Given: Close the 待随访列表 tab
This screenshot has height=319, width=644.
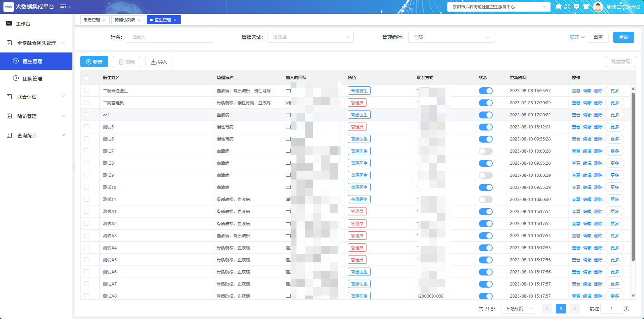Looking at the screenshot, I should coord(139,20).
